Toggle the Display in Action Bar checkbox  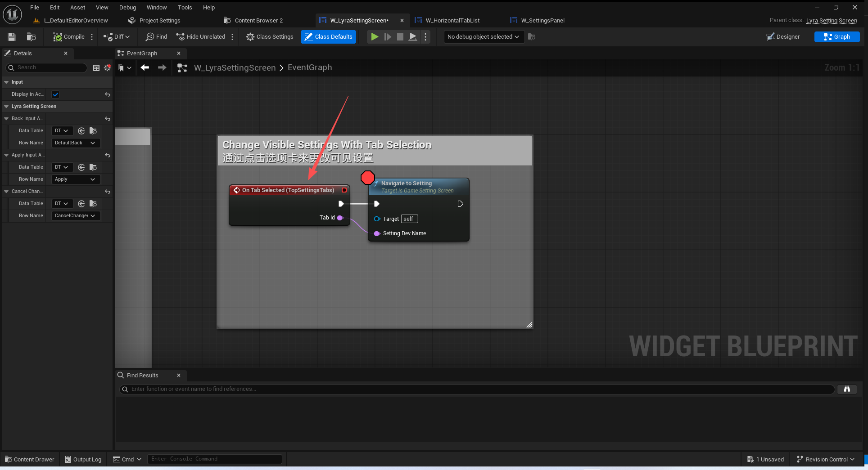click(x=55, y=94)
